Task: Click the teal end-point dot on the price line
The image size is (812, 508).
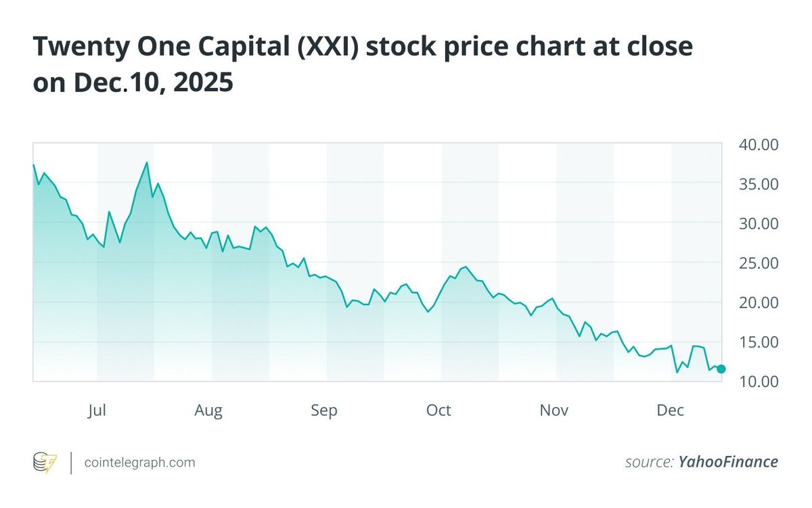Action: coord(721,369)
